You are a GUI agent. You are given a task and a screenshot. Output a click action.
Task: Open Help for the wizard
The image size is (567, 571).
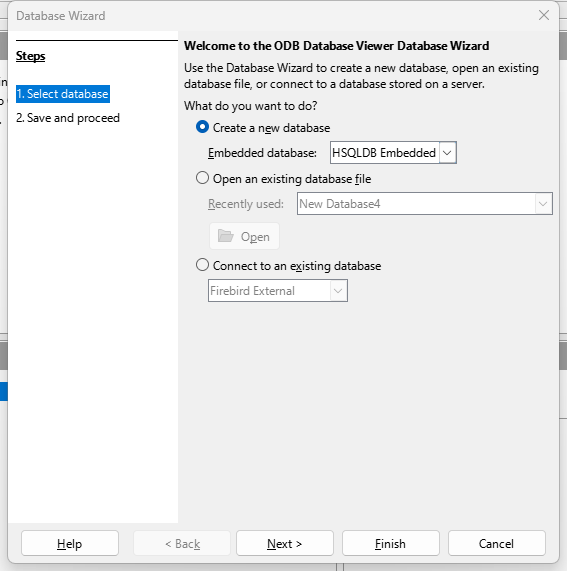[x=70, y=543]
